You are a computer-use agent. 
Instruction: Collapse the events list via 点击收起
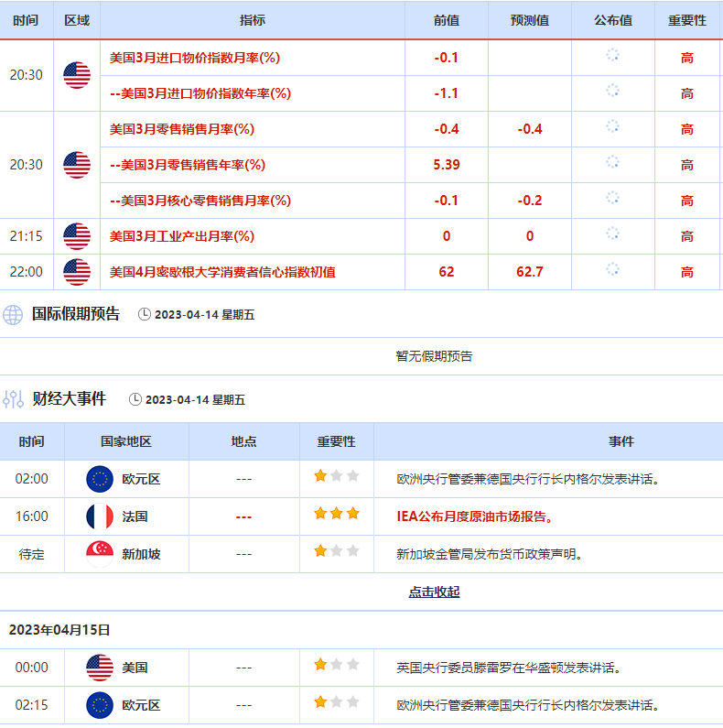[434, 592]
